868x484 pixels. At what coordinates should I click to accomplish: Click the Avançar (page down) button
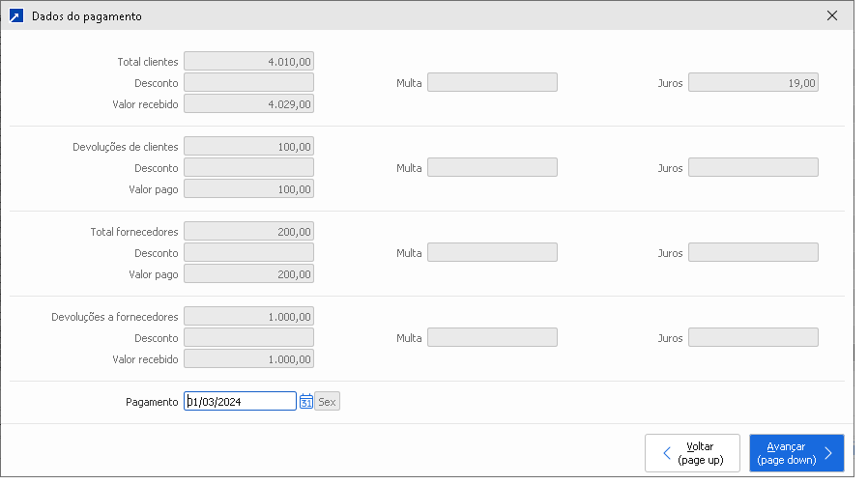(x=796, y=453)
